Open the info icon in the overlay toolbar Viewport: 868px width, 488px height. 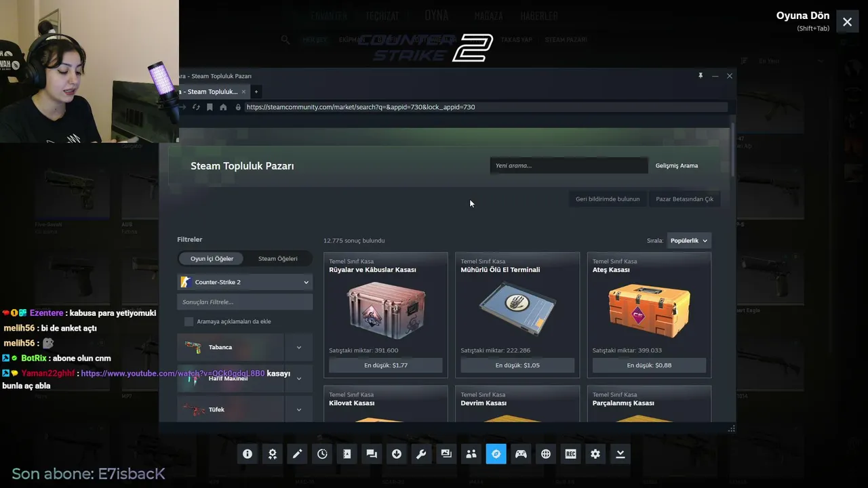tap(248, 454)
